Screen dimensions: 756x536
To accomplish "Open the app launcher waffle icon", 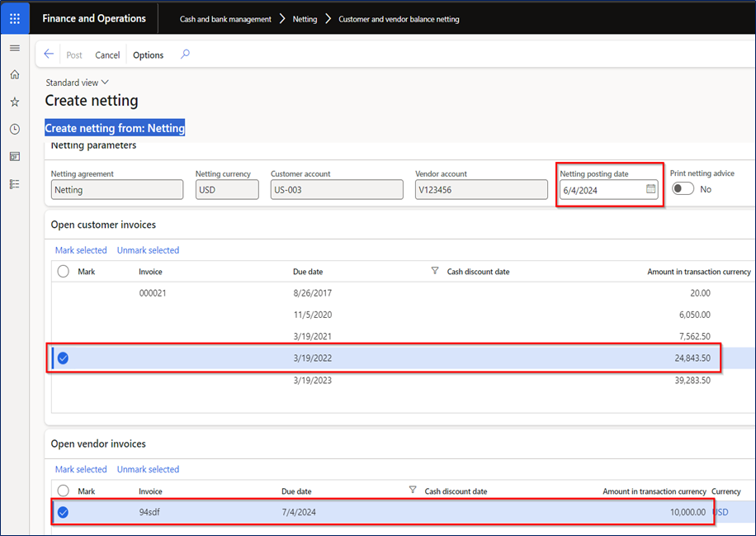I will coord(15,18).
